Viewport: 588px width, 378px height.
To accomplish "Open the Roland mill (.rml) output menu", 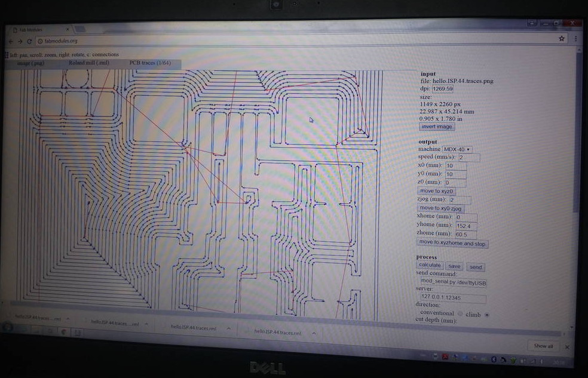I will pyautogui.click(x=89, y=63).
